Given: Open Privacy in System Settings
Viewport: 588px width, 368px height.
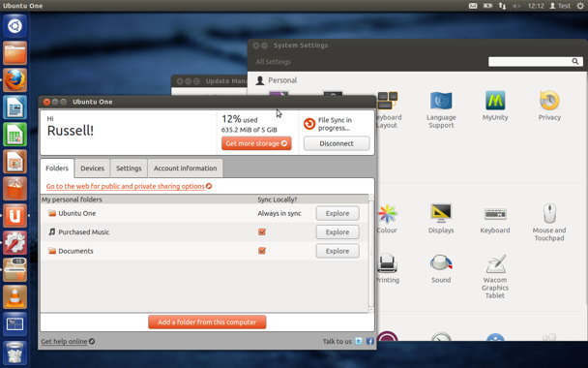Looking at the screenshot, I should [549, 106].
